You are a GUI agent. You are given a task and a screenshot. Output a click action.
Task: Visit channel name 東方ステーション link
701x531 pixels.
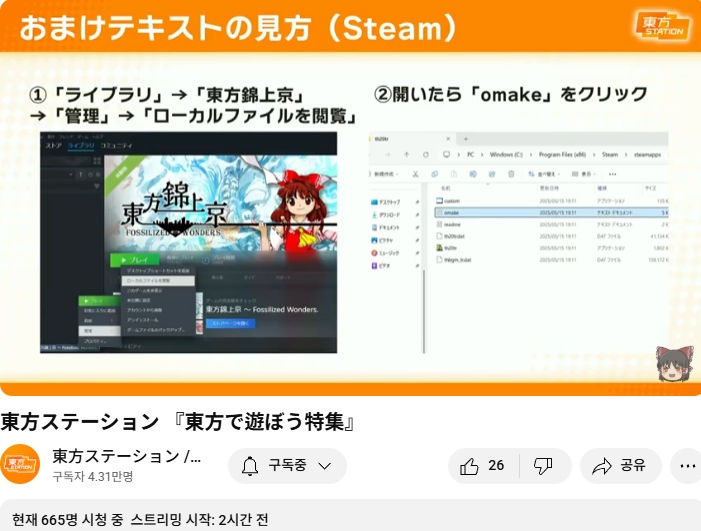127,456
